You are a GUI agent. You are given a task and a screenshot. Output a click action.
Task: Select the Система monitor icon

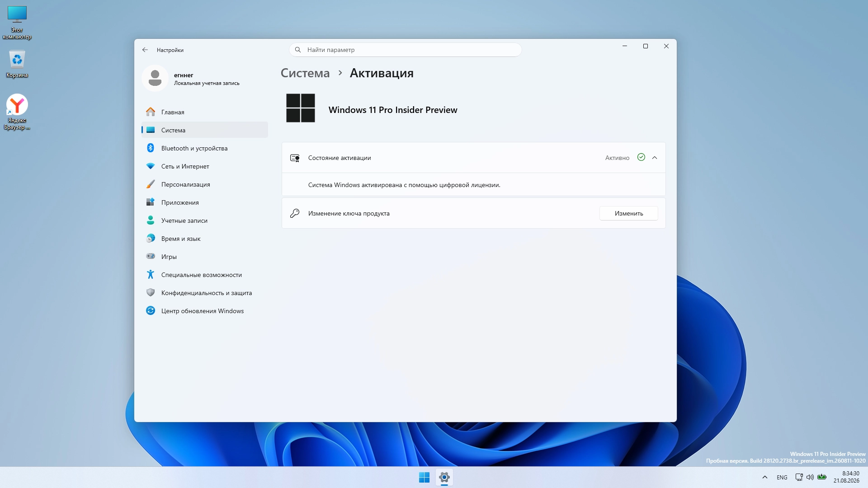click(151, 130)
